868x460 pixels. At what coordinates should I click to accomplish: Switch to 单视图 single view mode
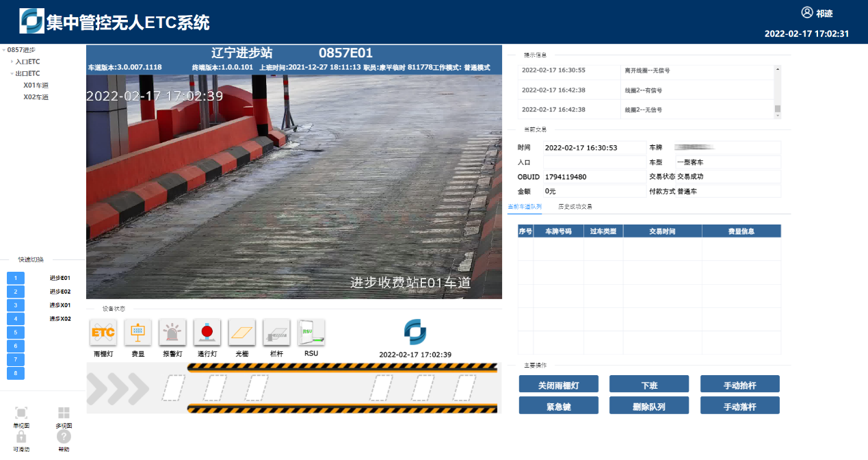[x=21, y=413]
